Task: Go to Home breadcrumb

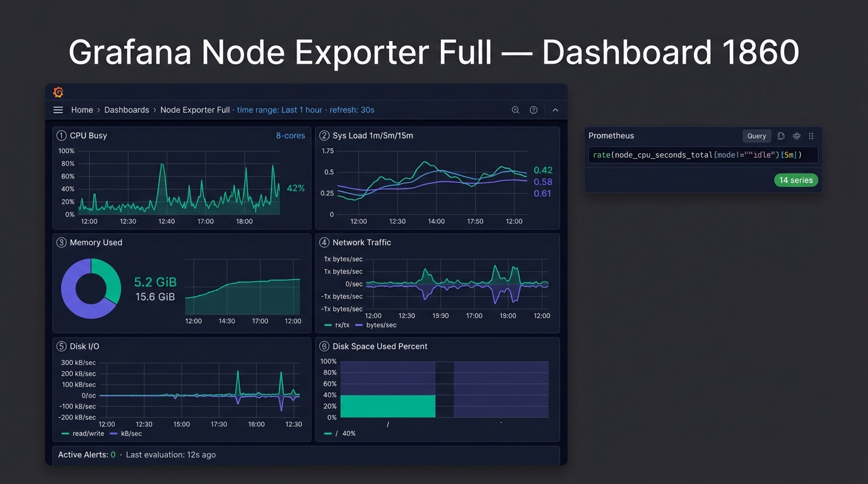Action: click(x=82, y=110)
